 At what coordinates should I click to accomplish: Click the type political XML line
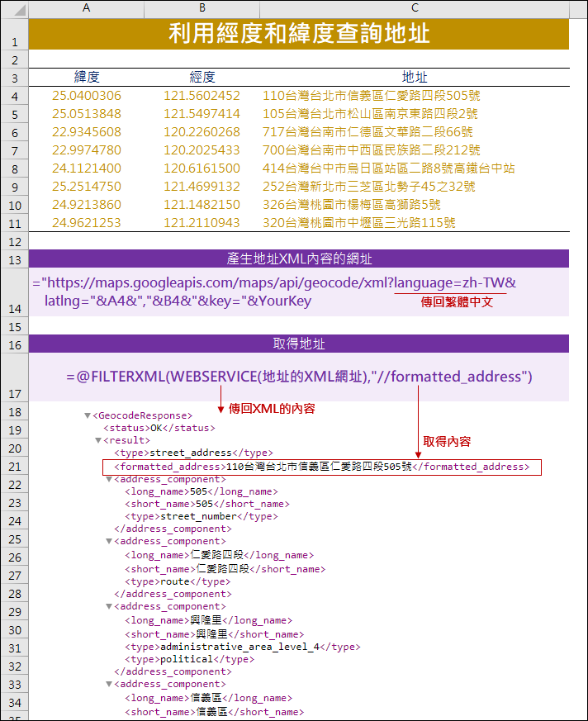[x=189, y=659]
